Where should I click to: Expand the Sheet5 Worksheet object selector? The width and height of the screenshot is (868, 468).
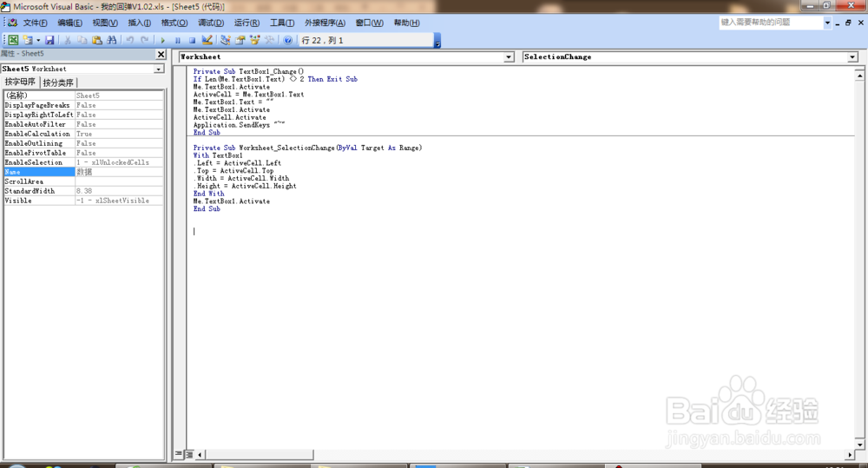(x=159, y=69)
